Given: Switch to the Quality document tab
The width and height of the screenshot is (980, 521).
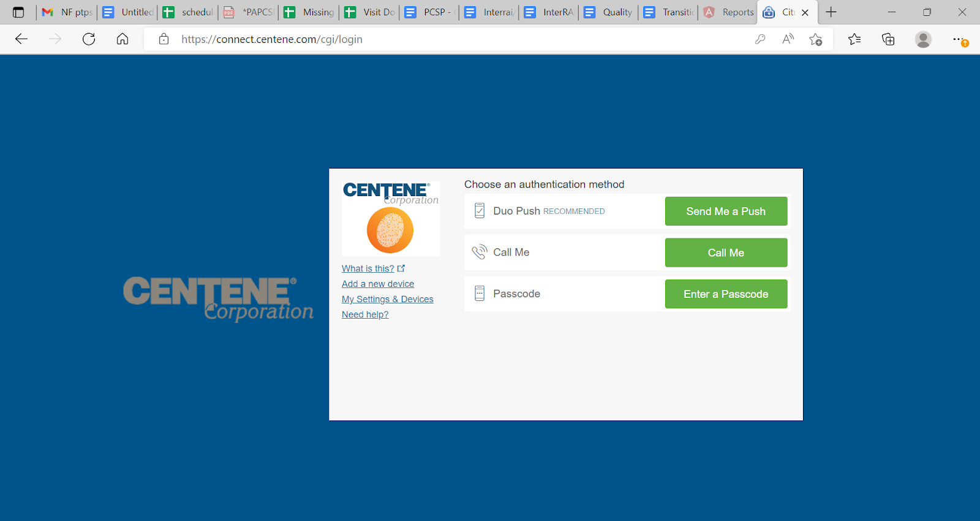Looking at the screenshot, I should pyautogui.click(x=609, y=12).
